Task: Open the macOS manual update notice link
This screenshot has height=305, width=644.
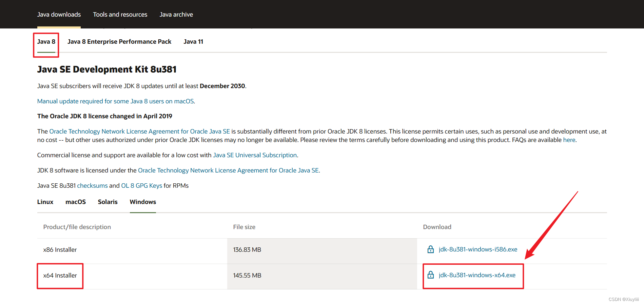Action: 116,101
